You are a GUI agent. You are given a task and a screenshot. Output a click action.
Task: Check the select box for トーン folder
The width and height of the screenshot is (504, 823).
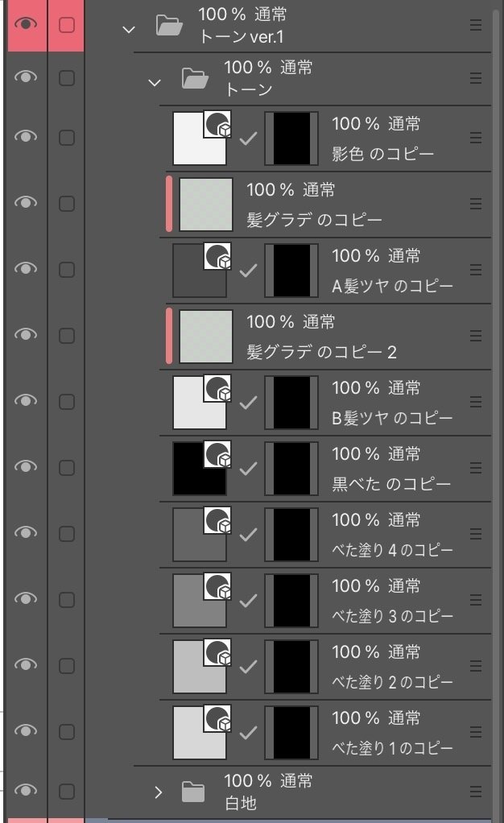67,77
